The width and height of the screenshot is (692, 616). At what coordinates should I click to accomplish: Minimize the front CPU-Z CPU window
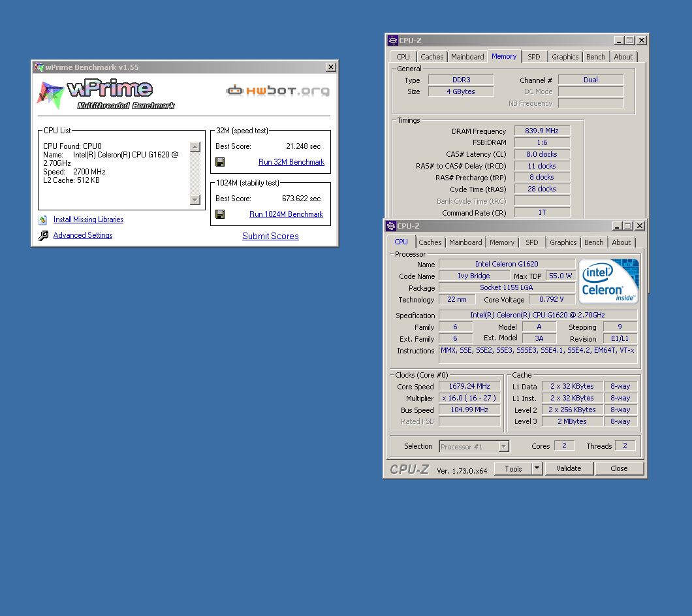618,226
